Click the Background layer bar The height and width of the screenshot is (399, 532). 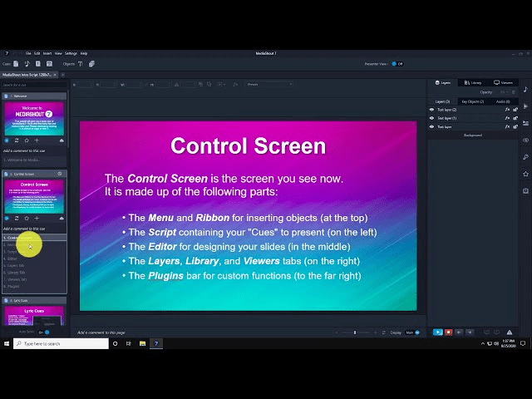472,135
